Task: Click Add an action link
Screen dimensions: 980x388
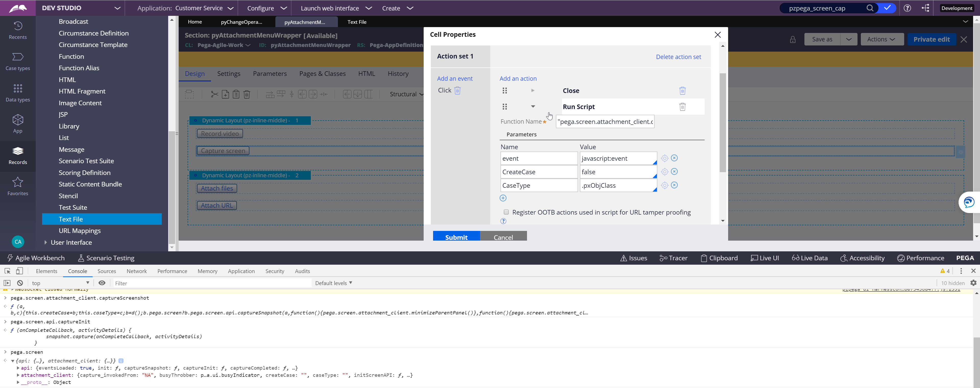Action: (x=518, y=78)
